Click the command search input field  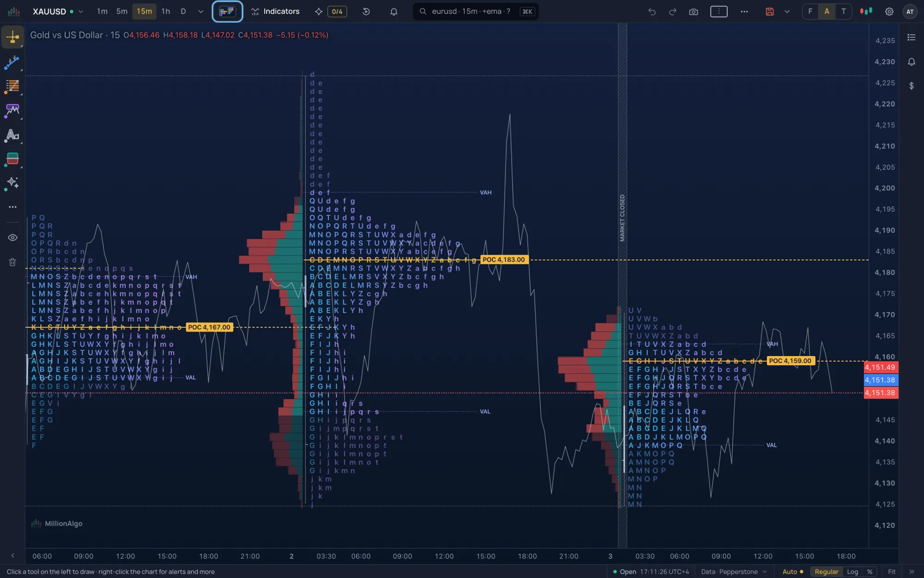click(x=476, y=12)
